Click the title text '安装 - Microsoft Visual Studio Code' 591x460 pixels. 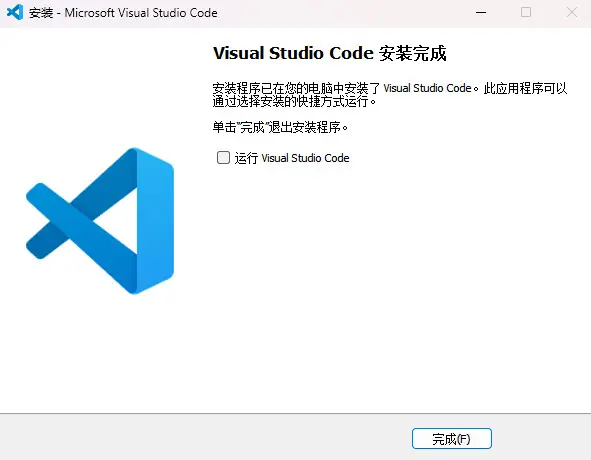123,13
